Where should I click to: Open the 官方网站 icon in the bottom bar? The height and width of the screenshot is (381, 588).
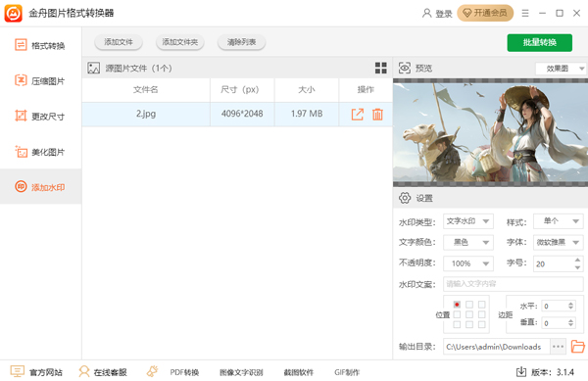point(18,371)
